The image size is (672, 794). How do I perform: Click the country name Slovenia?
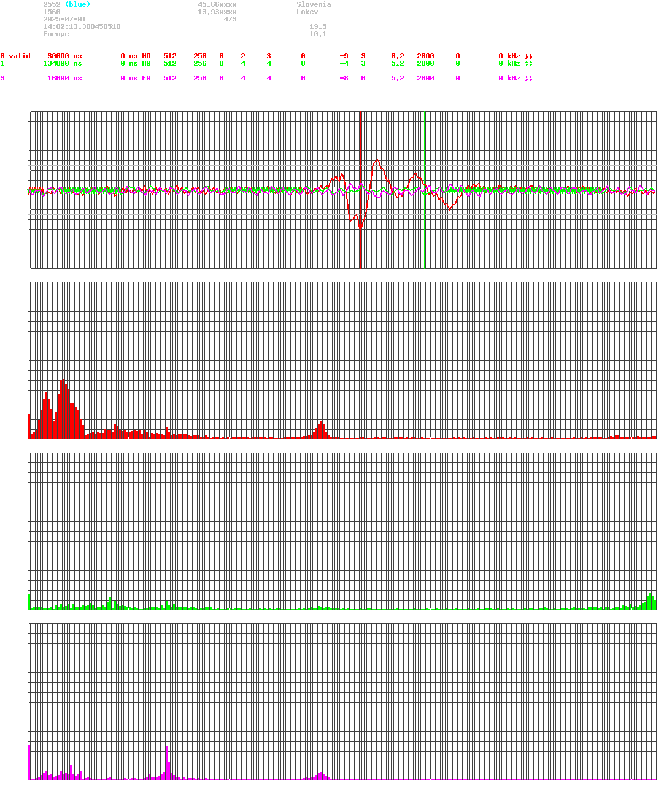tap(314, 4)
